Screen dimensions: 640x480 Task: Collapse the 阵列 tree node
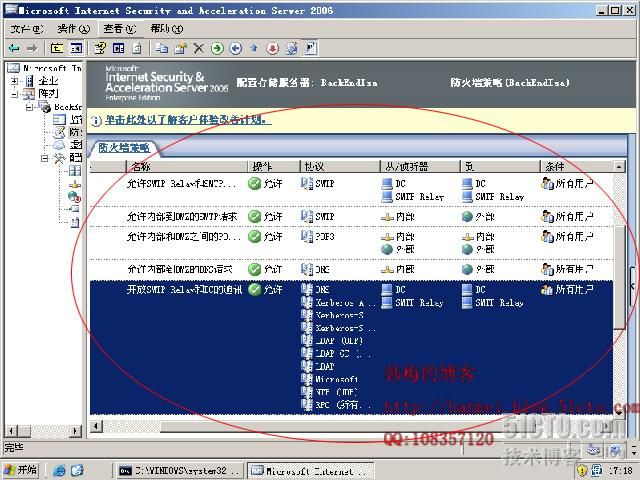pyautogui.click(x=15, y=94)
